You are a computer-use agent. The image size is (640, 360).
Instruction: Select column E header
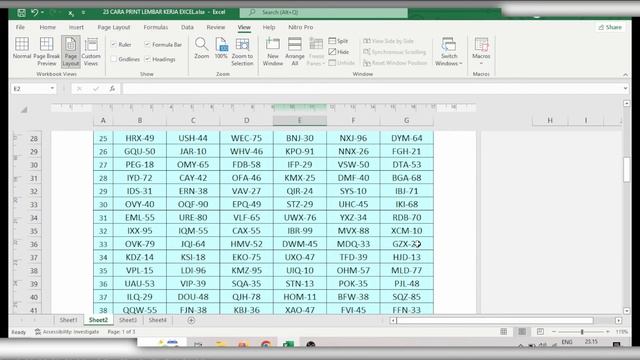coord(300,120)
